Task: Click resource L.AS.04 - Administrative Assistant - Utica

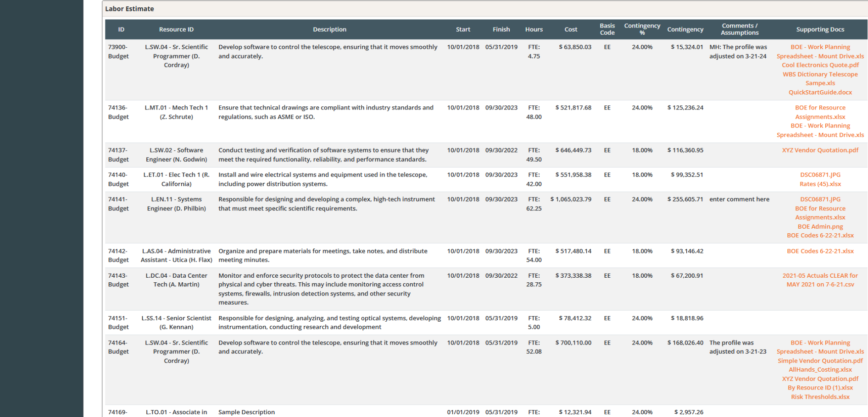Action: 176,255
